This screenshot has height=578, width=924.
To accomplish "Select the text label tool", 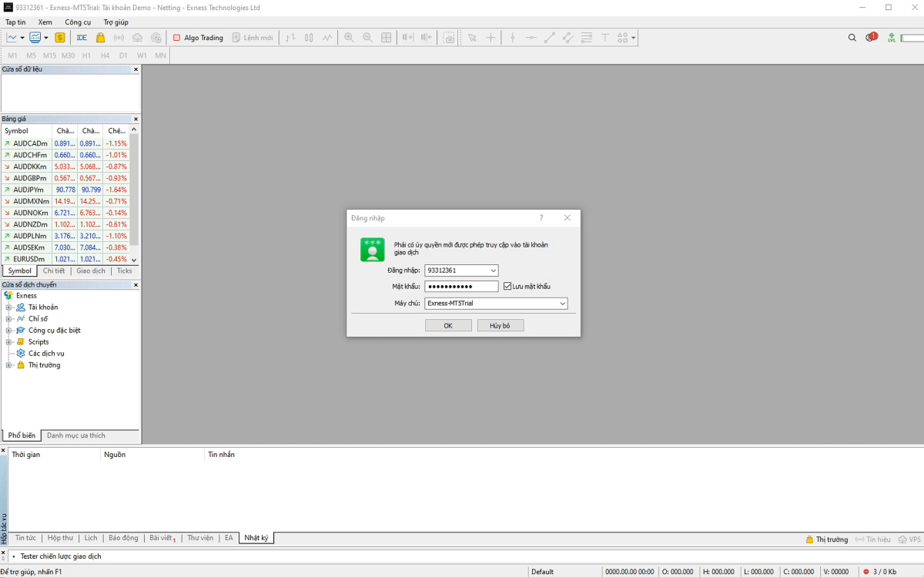I will (x=604, y=37).
